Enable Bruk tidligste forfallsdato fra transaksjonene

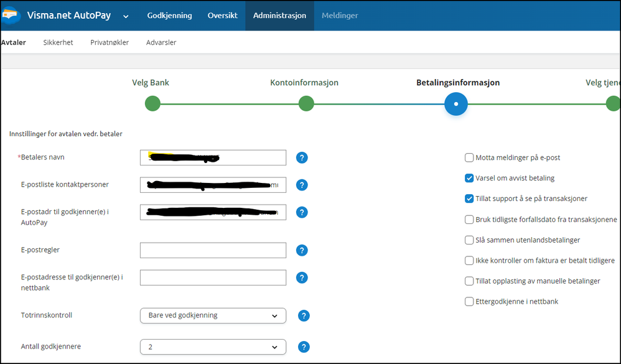pyautogui.click(x=469, y=220)
